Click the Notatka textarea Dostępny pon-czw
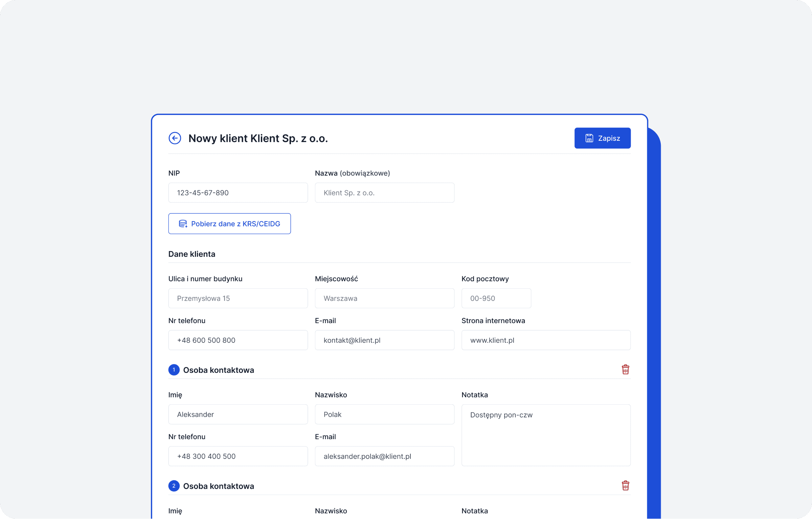This screenshot has width=812, height=519. 546,435
